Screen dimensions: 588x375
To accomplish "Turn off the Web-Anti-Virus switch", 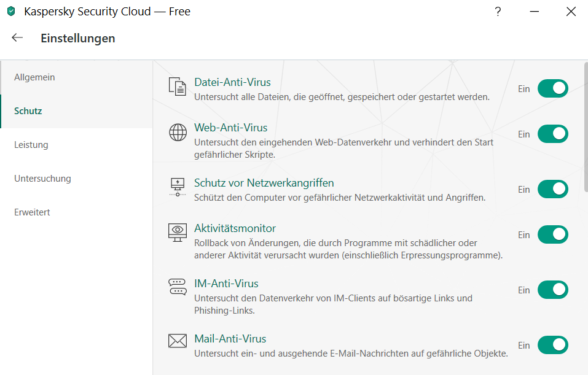I will [552, 134].
